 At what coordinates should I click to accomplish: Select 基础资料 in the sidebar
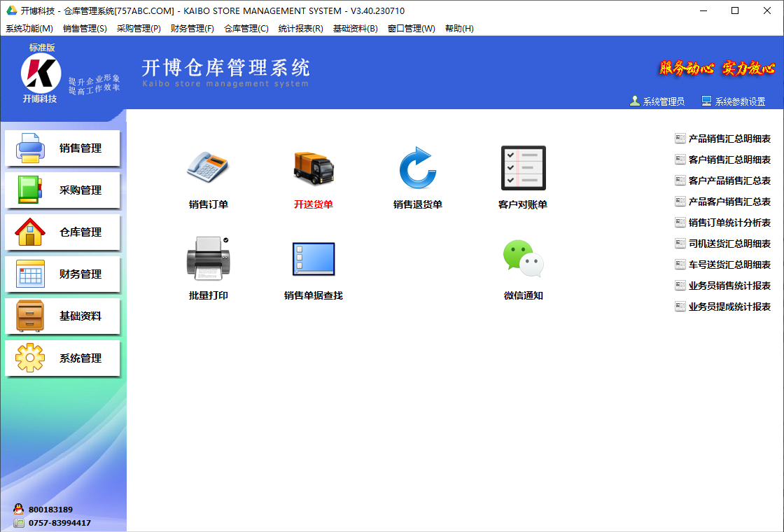point(62,316)
